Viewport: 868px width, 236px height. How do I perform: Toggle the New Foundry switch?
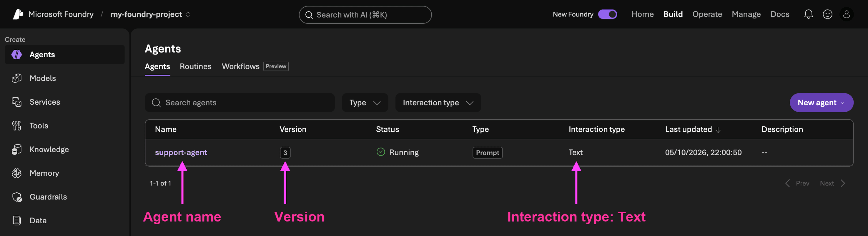pos(607,14)
